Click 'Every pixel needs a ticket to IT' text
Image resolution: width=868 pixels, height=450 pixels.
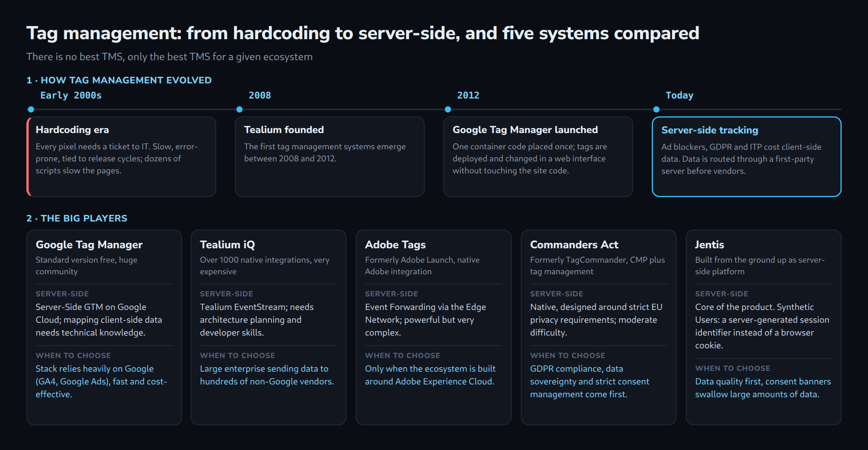[117, 159]
